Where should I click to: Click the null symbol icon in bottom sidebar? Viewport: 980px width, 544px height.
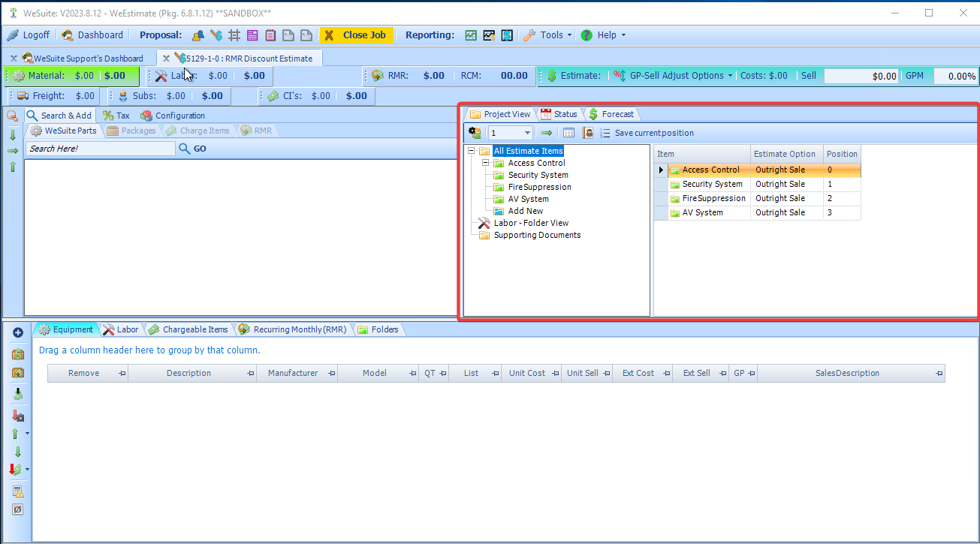pyautogui.click(x=18, y=509)
